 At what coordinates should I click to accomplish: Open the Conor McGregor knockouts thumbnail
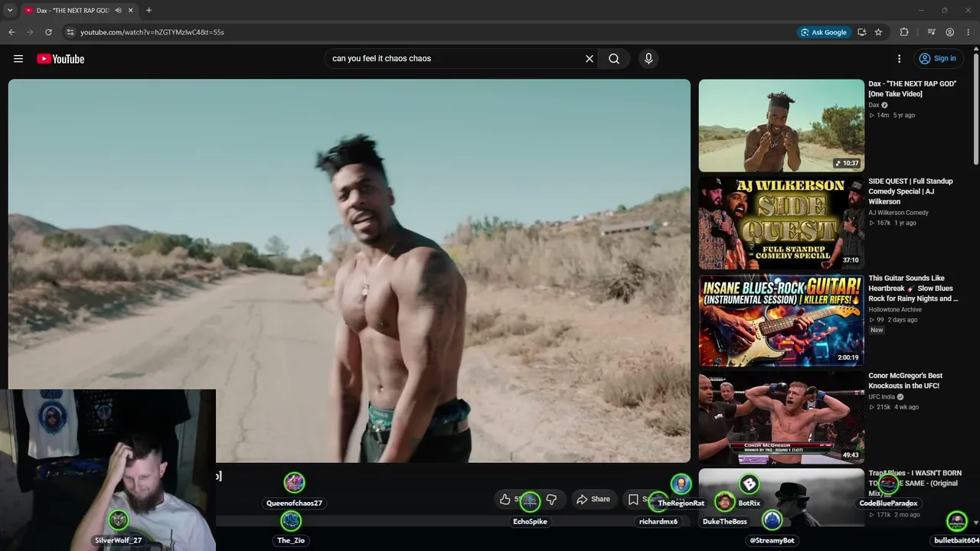782,417
